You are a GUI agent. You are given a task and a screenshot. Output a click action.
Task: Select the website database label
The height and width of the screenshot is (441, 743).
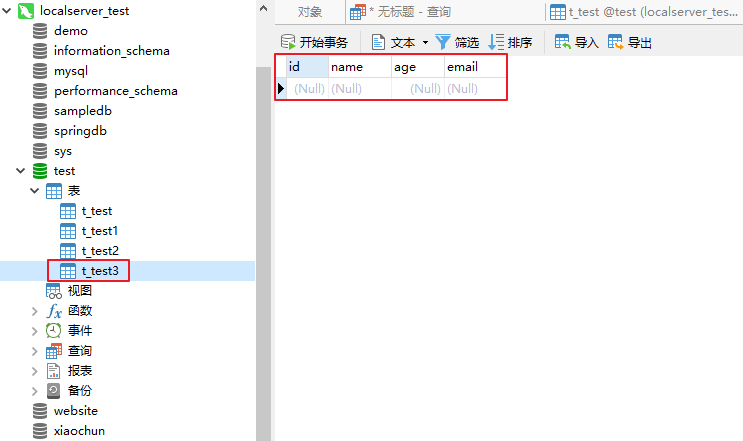point(76,411)
